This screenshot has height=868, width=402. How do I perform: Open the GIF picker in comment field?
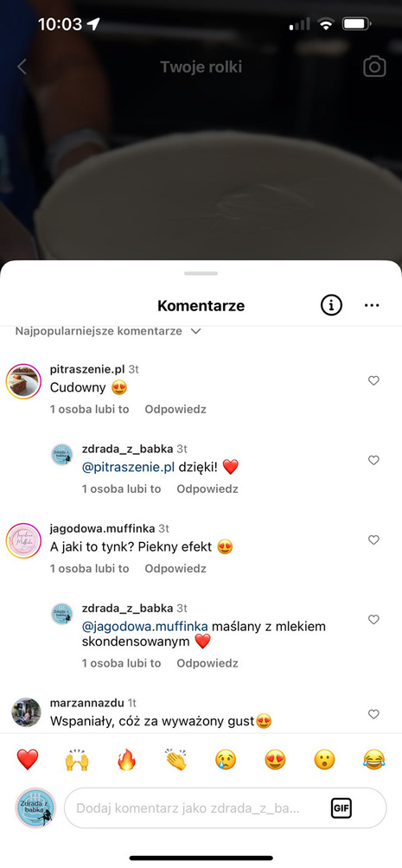point(341,807)
